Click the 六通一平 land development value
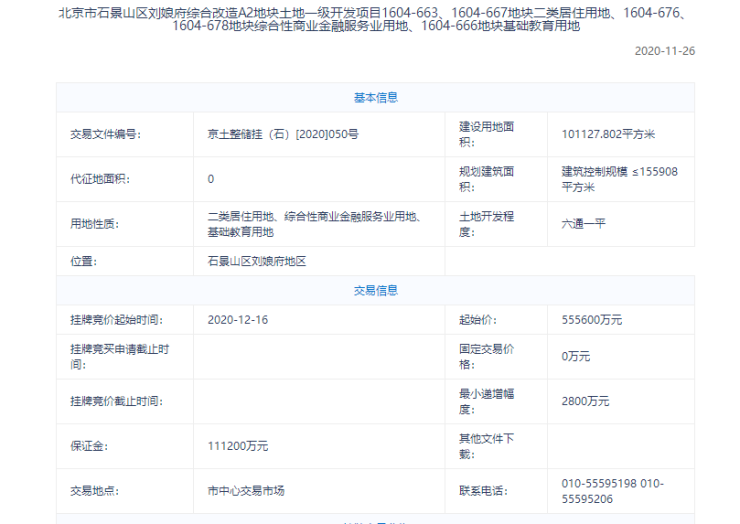740x524 pixels. [x=584, y=224]
